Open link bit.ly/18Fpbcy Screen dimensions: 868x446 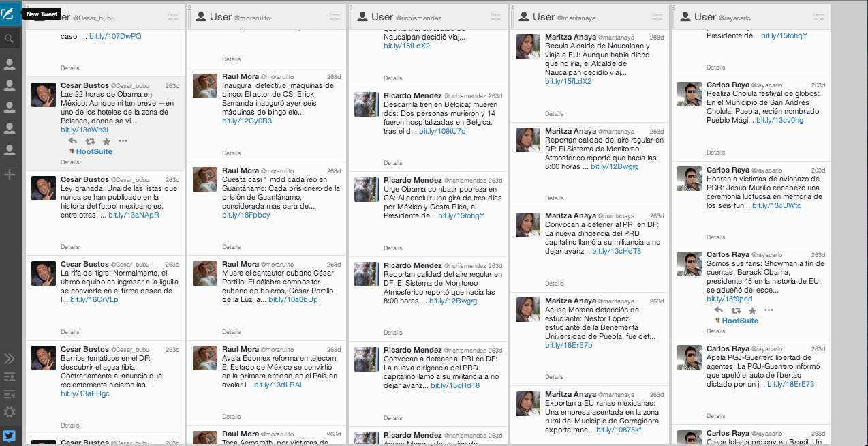pos(246,215)
